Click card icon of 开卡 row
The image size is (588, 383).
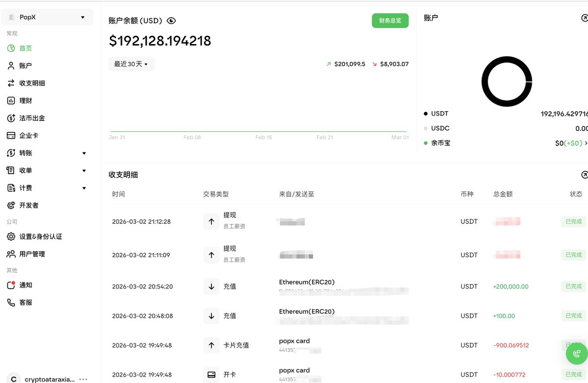pos(211,374)
